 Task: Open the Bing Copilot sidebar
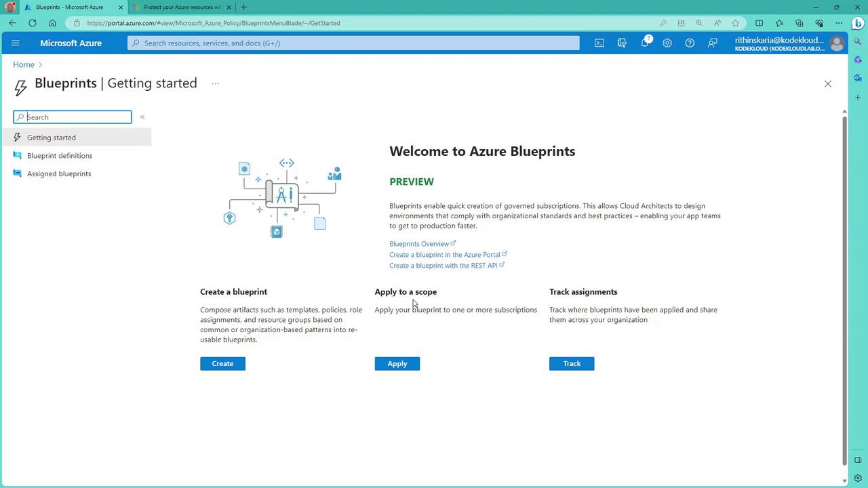(858, 23)
